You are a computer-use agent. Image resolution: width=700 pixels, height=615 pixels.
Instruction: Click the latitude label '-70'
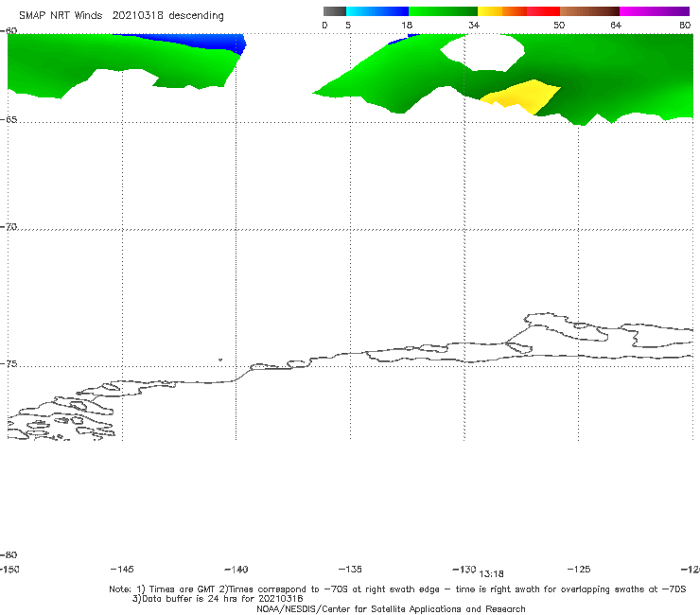pyautogui.click(x=9, y=227)
